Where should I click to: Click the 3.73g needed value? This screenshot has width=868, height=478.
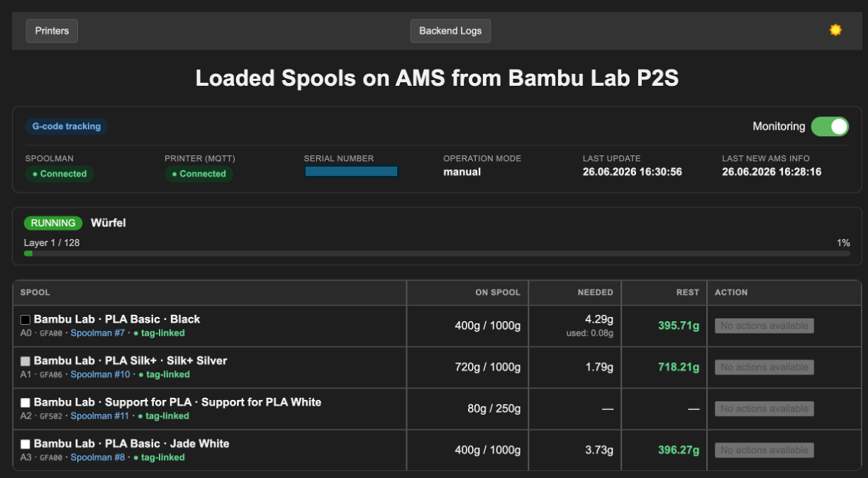tap(598, 450)
